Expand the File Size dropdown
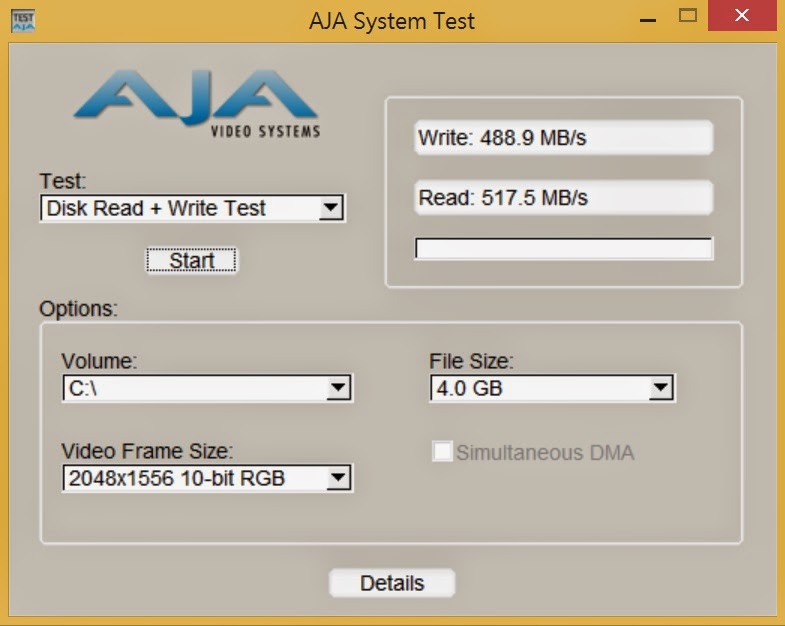The image size is (785, 626). coord(553,388)
